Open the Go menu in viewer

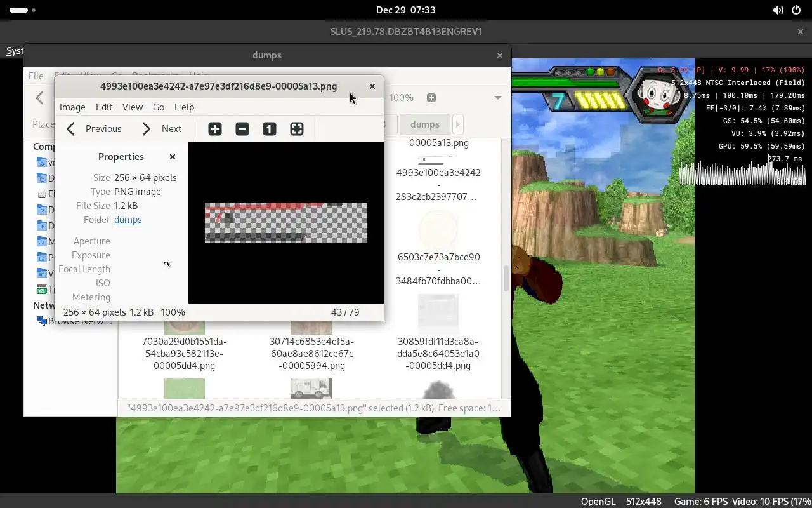159,107
